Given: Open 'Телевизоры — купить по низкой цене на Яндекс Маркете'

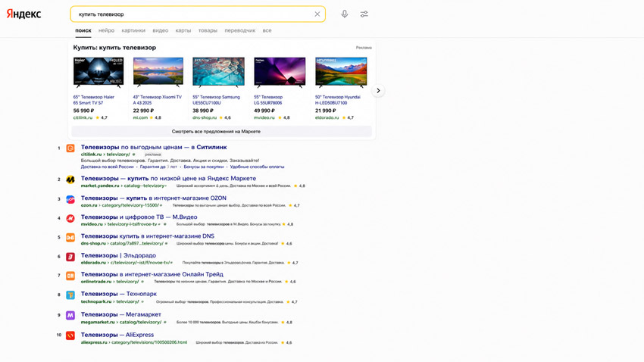Looking at the screenshot, I should coord(168,178).
